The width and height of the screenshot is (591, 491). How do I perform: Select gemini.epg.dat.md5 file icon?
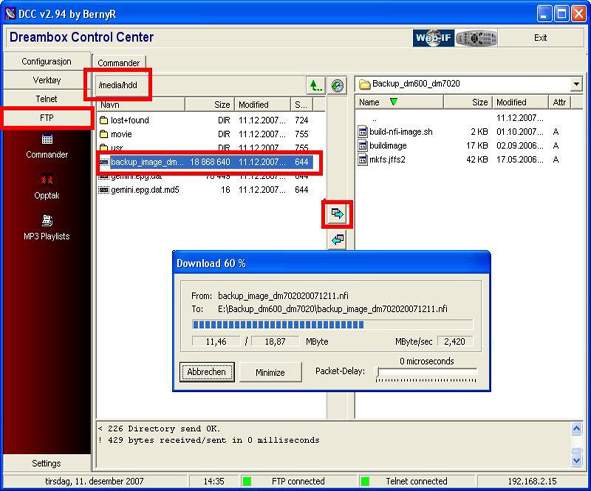click(x=103, y=190)
